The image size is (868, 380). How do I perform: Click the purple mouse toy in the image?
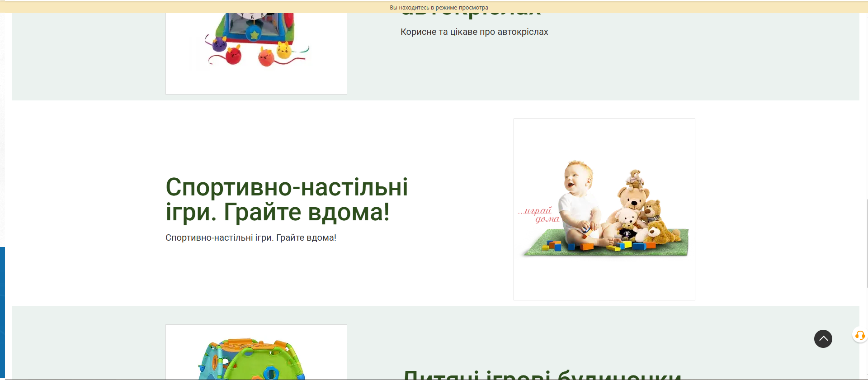219,44
